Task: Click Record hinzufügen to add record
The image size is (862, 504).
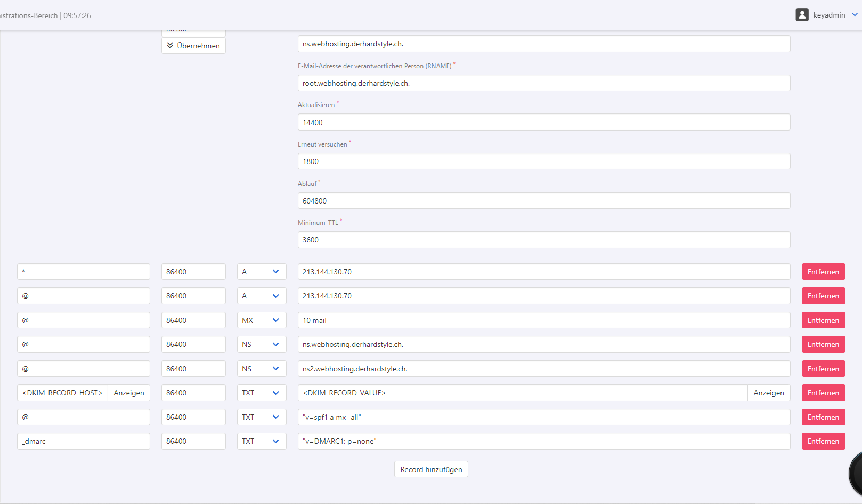Action: pos(431,469)
